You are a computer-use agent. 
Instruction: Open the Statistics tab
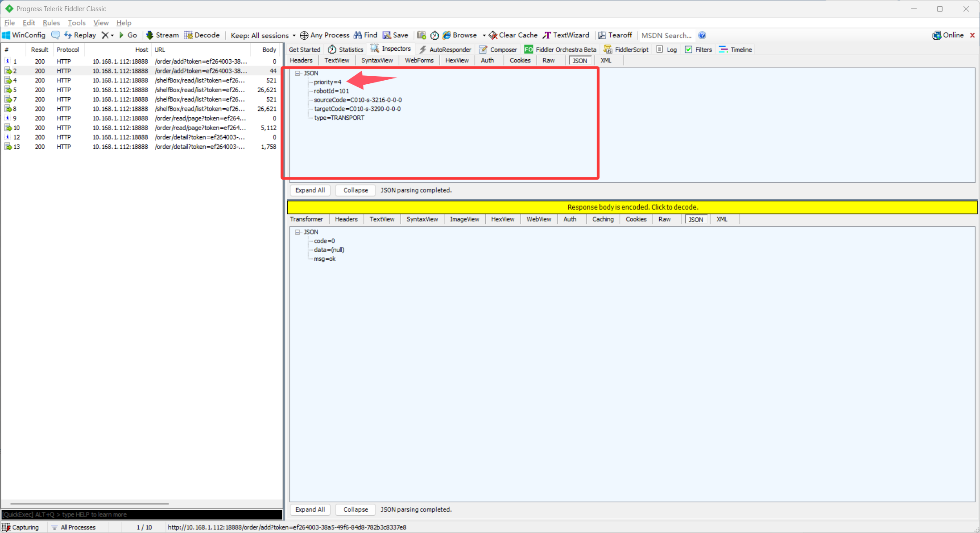click(346, 49)
